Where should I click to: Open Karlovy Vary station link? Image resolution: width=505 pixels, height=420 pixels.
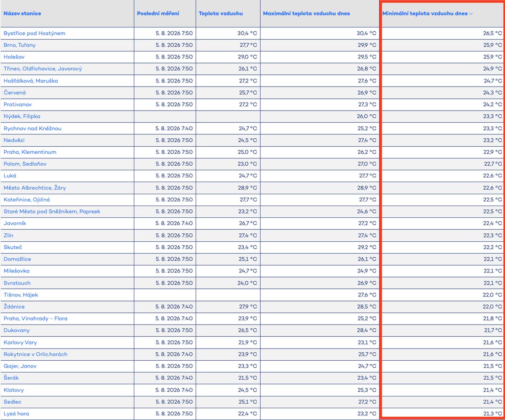click(x=20, y=342)
